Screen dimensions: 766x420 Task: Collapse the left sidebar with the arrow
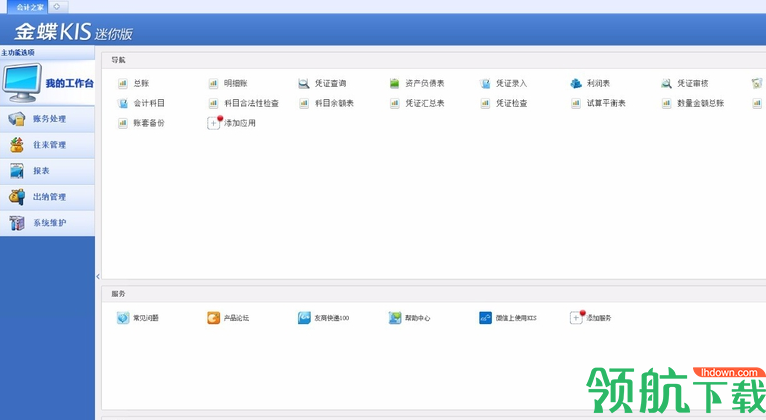click(x=98, y=276)
